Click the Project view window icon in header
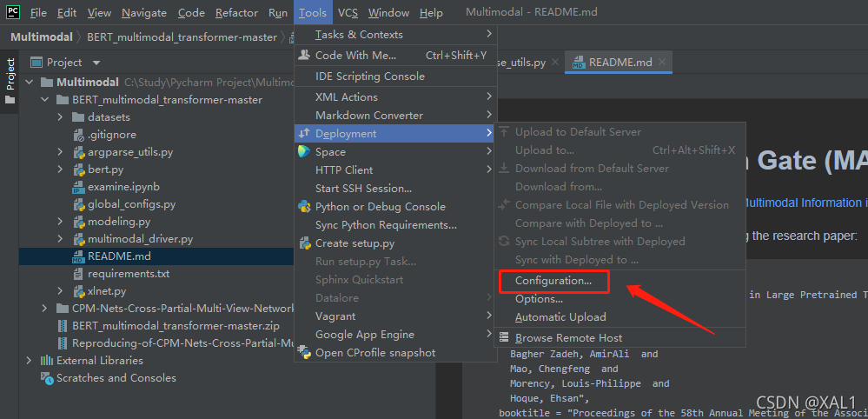This screenshot has width=868, height=419. (x=36, y=63)
